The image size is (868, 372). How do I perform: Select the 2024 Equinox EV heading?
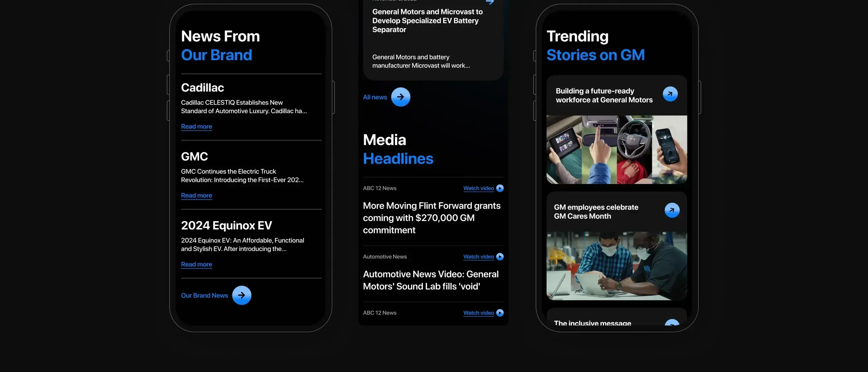[226, 225]
